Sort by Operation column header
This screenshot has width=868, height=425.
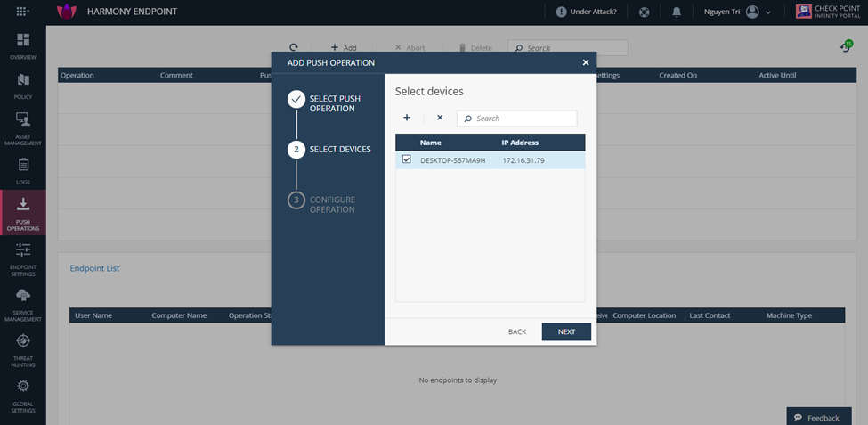[77, 75]
